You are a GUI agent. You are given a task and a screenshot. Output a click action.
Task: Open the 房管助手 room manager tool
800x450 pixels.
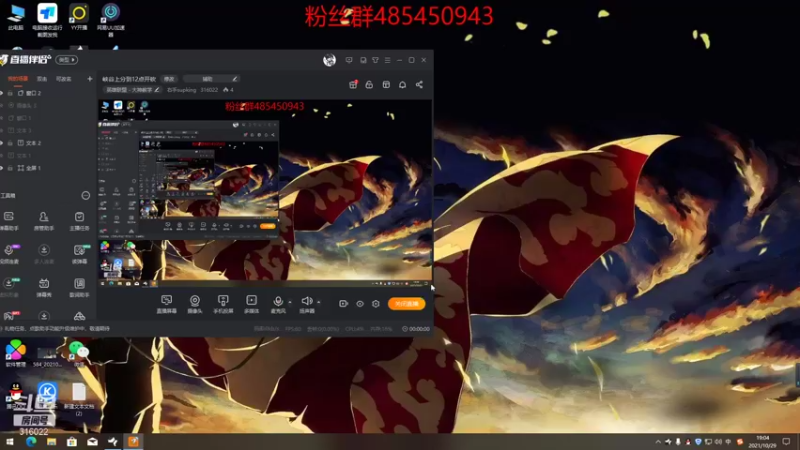click(44, 221)
